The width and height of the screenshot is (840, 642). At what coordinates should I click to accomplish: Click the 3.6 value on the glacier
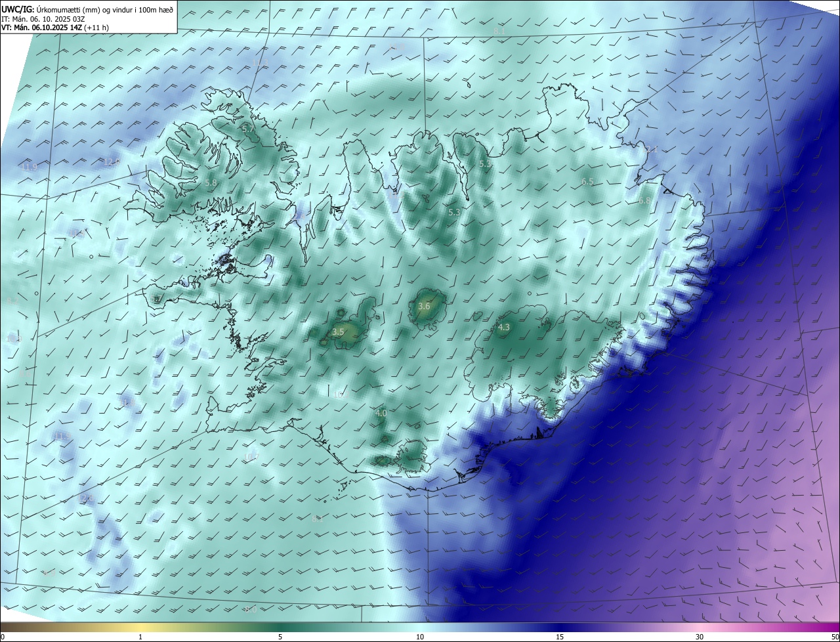(424, 306)
